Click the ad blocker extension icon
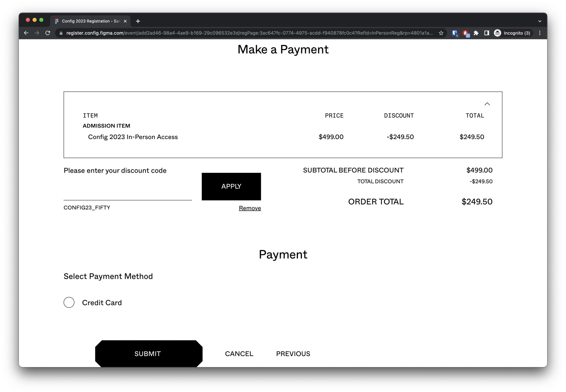This screenshot has height=392, width=566. tap(466, 33)
